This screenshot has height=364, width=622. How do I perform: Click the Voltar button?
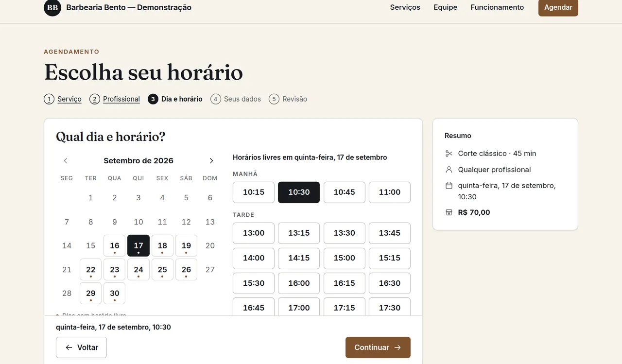(x=81, y=347)
